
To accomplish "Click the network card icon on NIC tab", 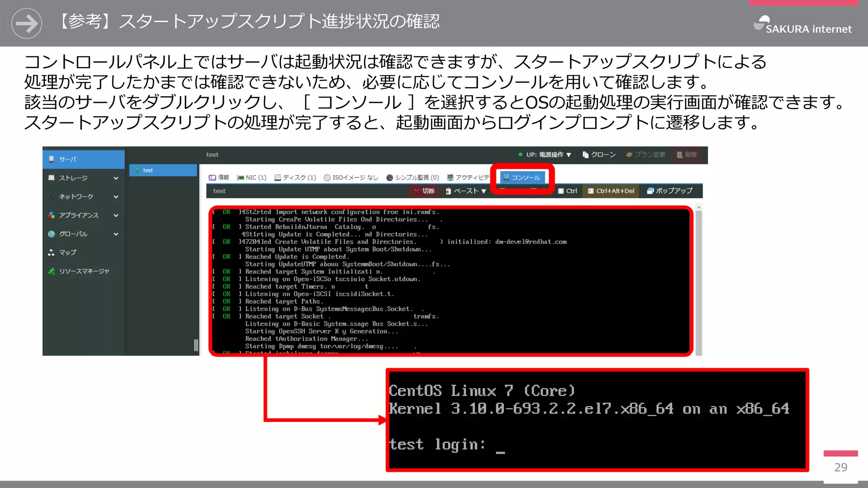I will point(240,177).
